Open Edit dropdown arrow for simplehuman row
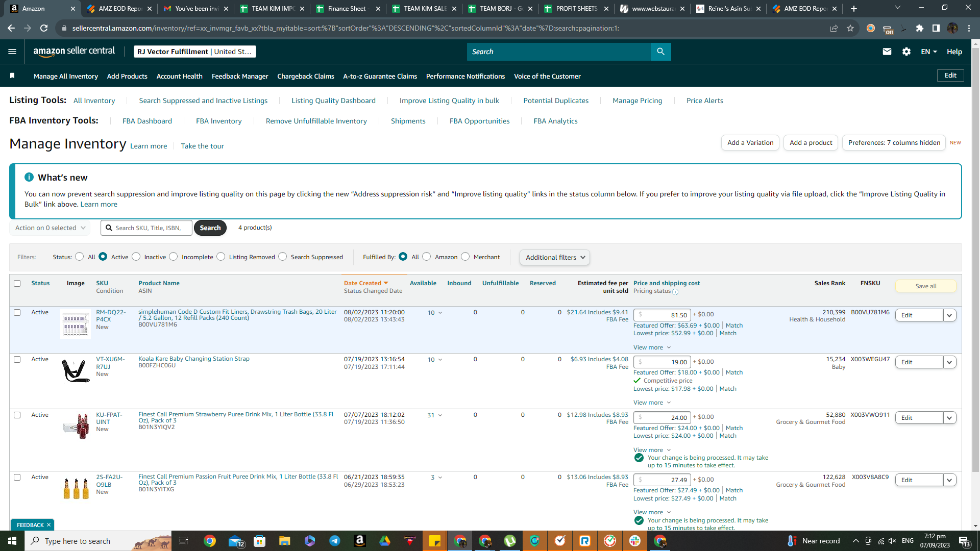This screenshot has height=551, width=980. (x=949, y=315)
